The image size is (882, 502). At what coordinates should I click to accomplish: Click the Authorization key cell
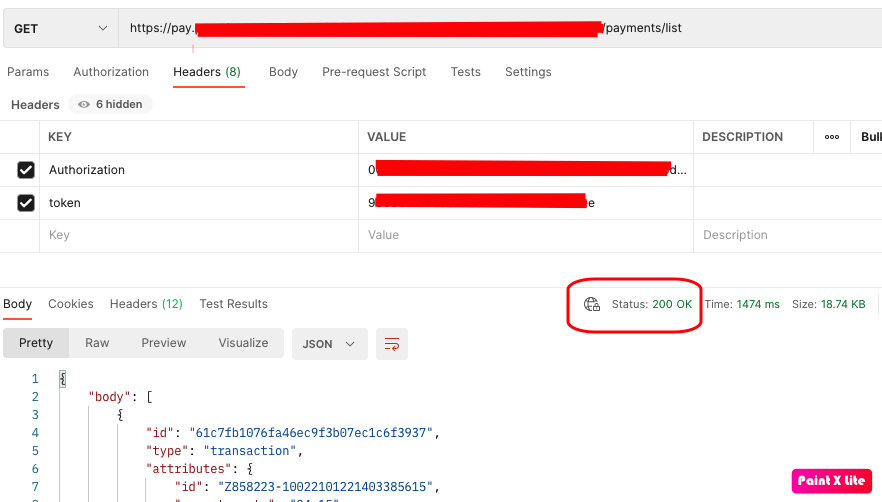click(199, 170)
